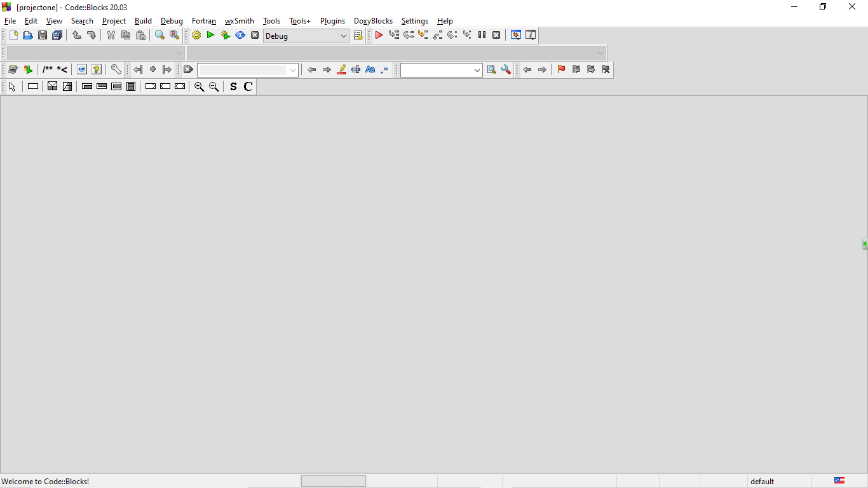Open the Fortran menu

[x=204, y=21]
